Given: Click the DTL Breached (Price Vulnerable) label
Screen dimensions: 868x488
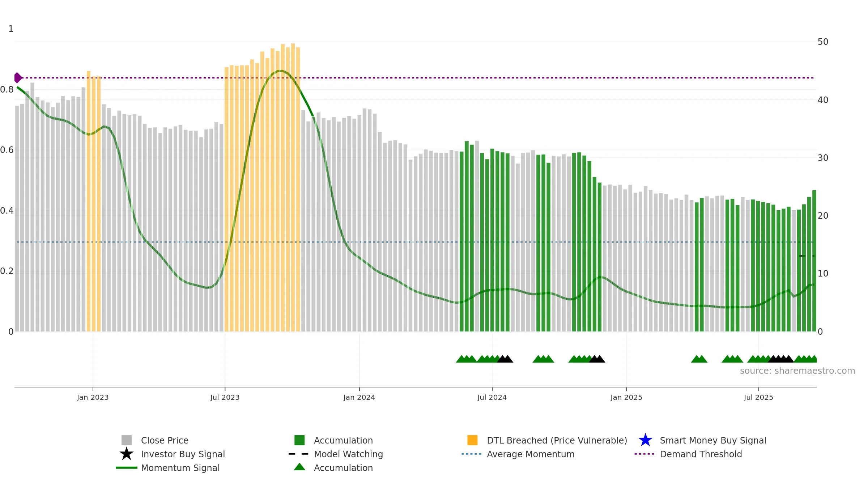Looking at the screenshot, I should click(x=557, y=440).
